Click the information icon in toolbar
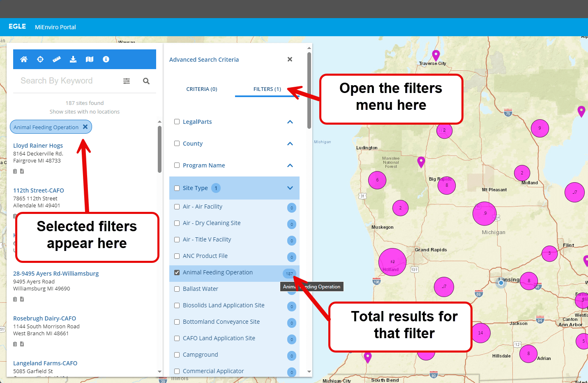The image size is (588, 383). pyautogui.click(x=106, y=59)
